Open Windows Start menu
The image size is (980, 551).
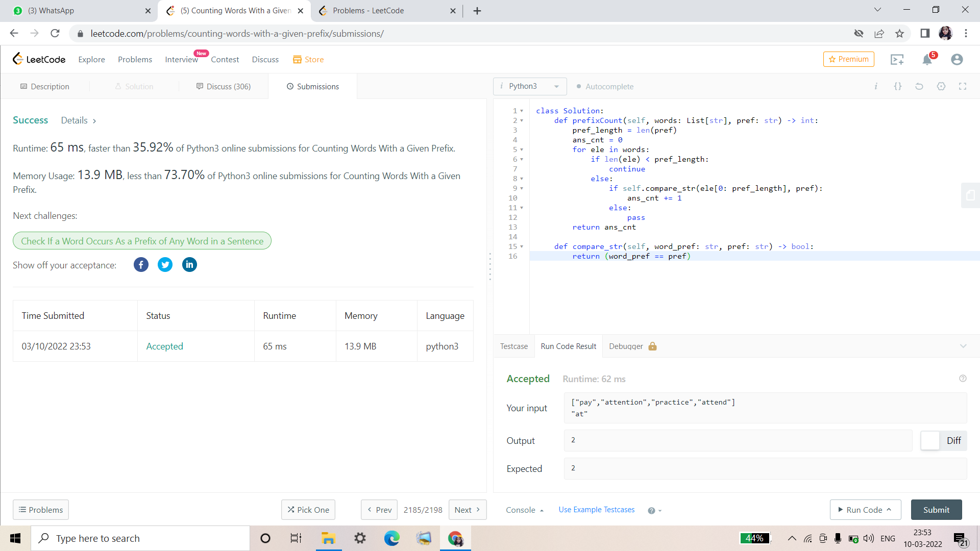(15, 538)
